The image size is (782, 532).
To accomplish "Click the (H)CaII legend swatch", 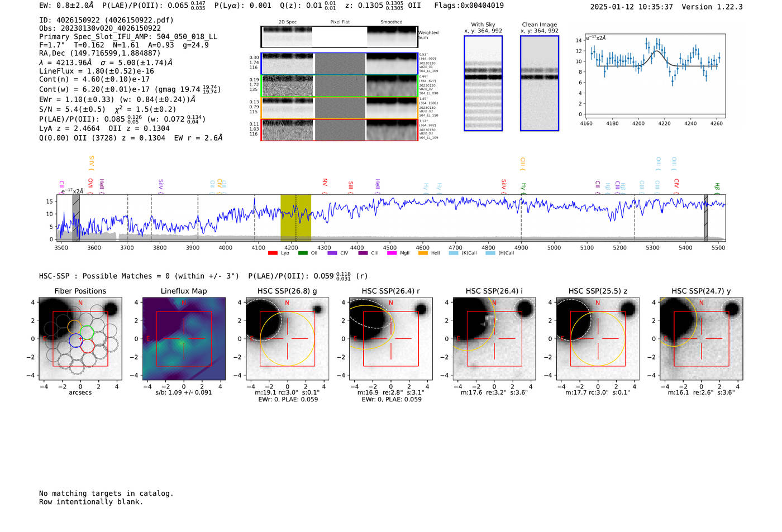I will click(x=490, y=253).
